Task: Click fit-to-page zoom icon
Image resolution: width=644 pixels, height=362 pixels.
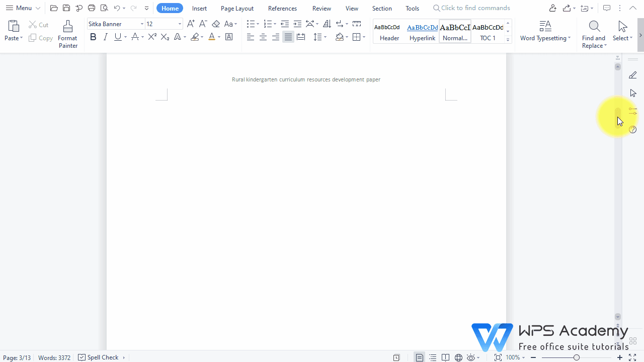Action: point(498,357)
